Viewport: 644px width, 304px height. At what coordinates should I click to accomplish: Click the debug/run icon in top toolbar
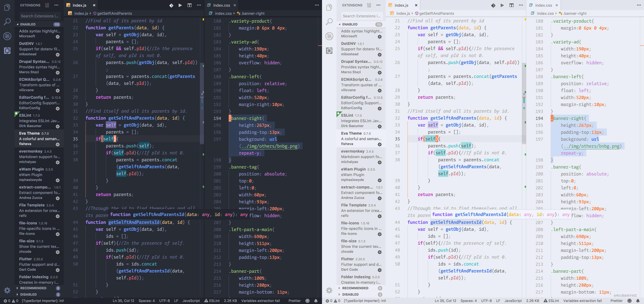pyautogui.click(x=180, y=5)
